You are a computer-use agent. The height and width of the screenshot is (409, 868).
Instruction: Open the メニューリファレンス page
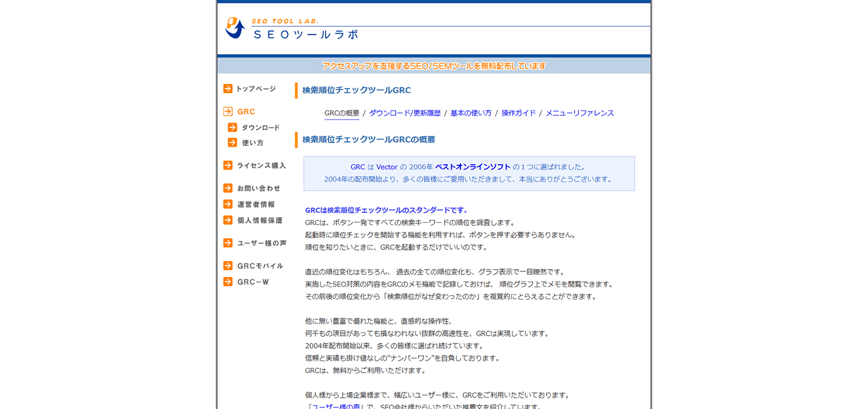(579, 112)
